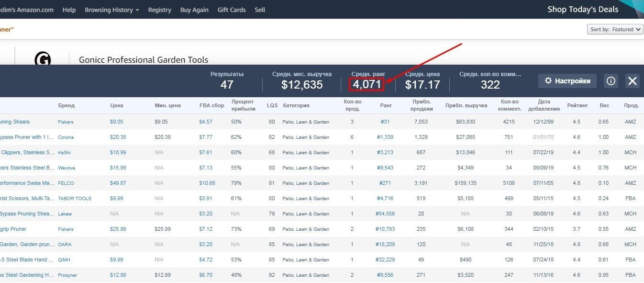644x283 pixels.
Task: Open Gift Cards page
Action: coord(232,10)
